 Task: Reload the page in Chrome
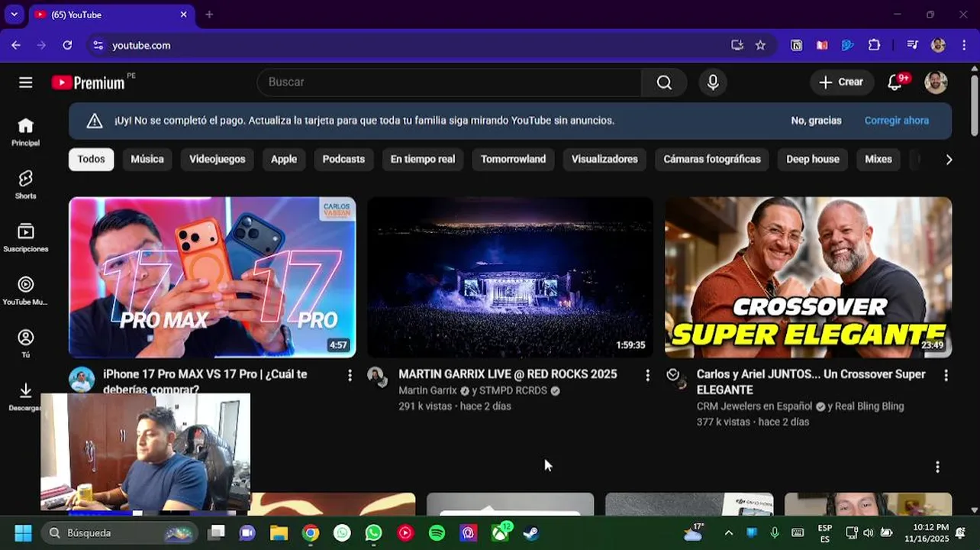point(67,45)
